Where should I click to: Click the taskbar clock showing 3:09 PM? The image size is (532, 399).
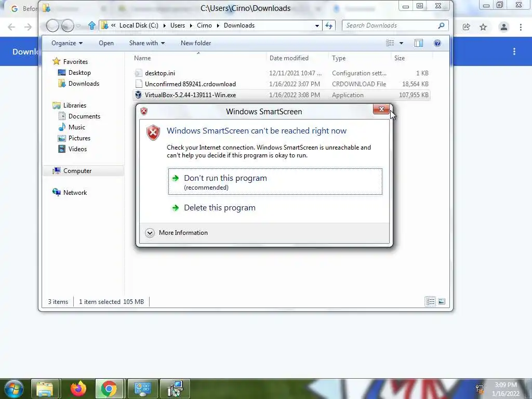[x=506, y=389]
